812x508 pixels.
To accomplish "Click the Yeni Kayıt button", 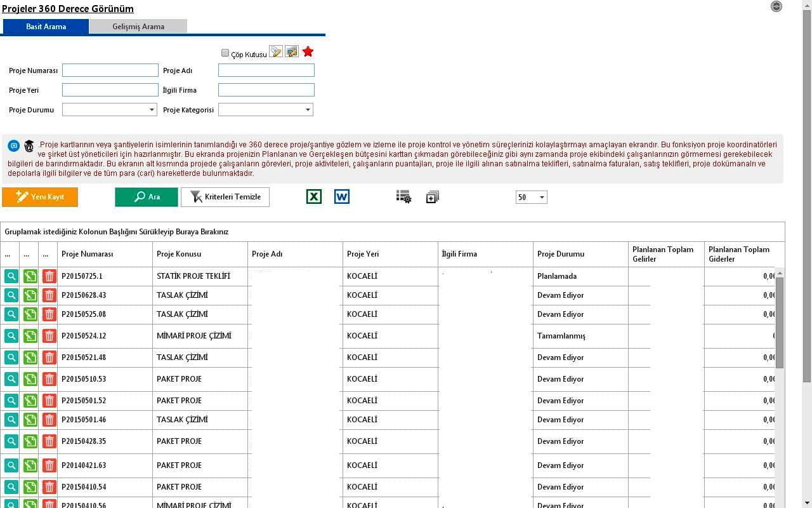I will 40,197.
